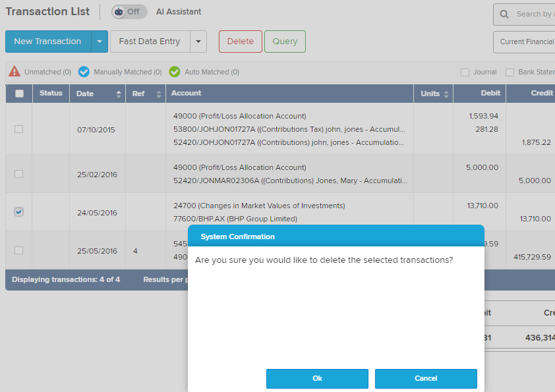Sort by Ref column arrows
The height and width of the screenshot is (392, 555).
[159, 94]
